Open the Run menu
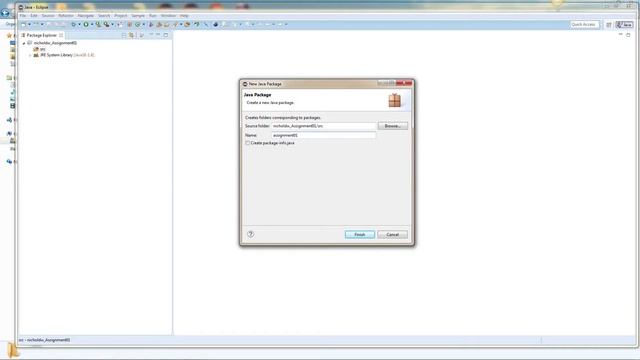The image size is (640, 360). [x=153, y=16]
